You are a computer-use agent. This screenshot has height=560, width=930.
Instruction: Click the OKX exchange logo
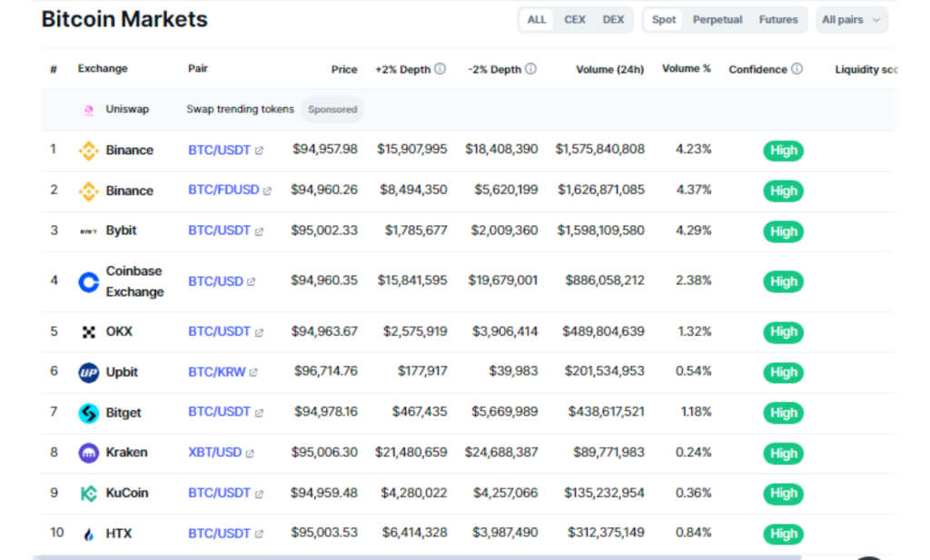pyautogui.click(x=88, y=332)
